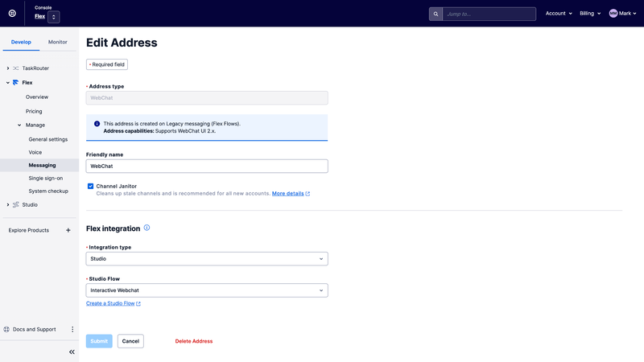
Task: Open the Studio Flow dropdown
Action: (x=207, y=290)
